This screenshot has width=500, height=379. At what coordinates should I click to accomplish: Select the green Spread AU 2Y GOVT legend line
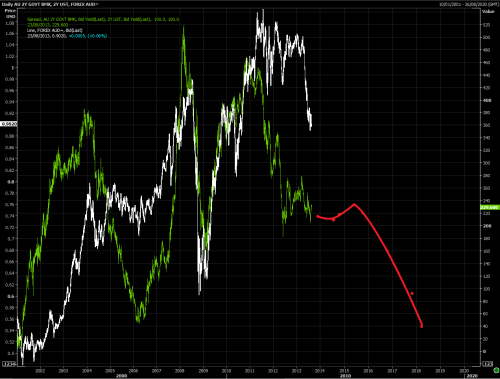click(x=103, y=19)
